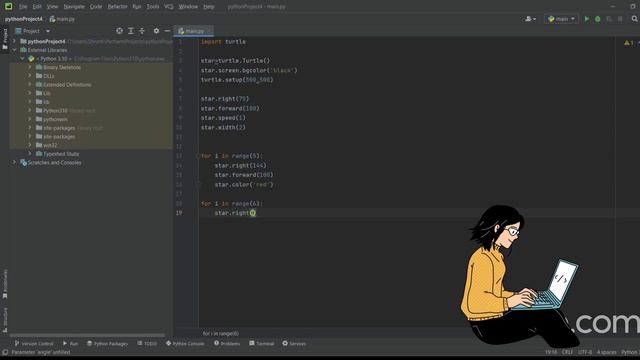
Task: Open the Run menu
Action: (137, 7)
